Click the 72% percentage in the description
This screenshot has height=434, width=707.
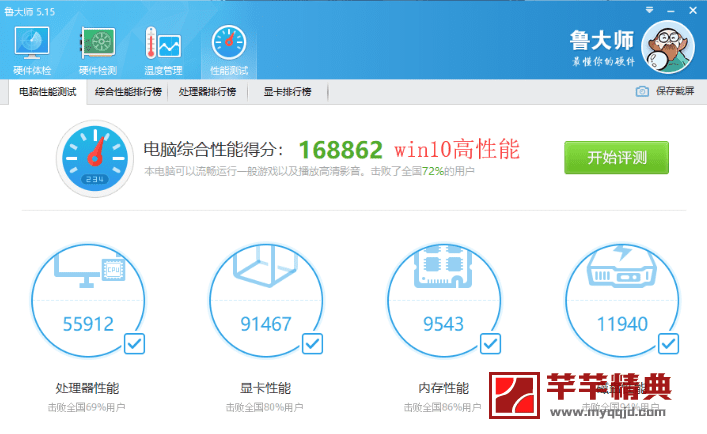pyautogui.click(x=433, y=171)
